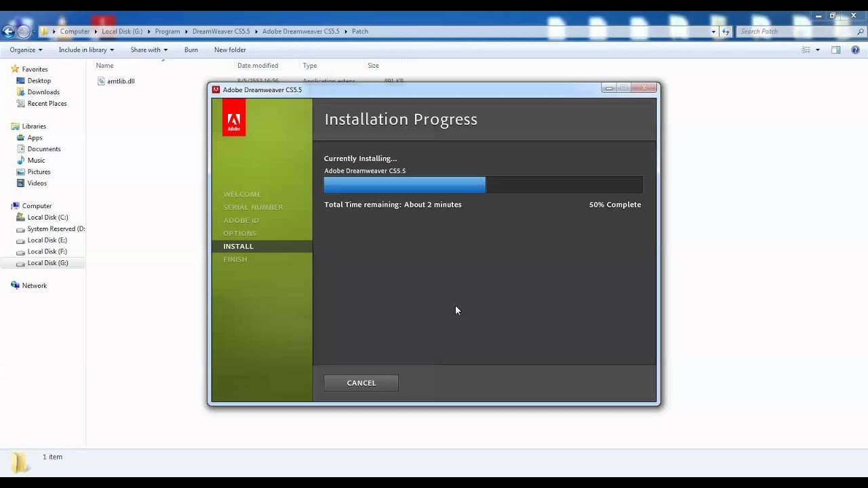Click the Adobe logo in installer

coord(234,117)
